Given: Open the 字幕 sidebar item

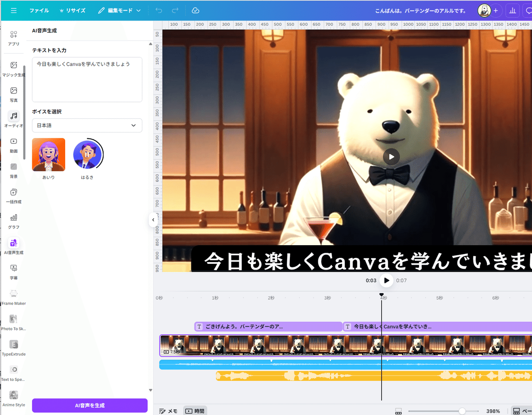Looking at the screenshot, I should point(14,272).
